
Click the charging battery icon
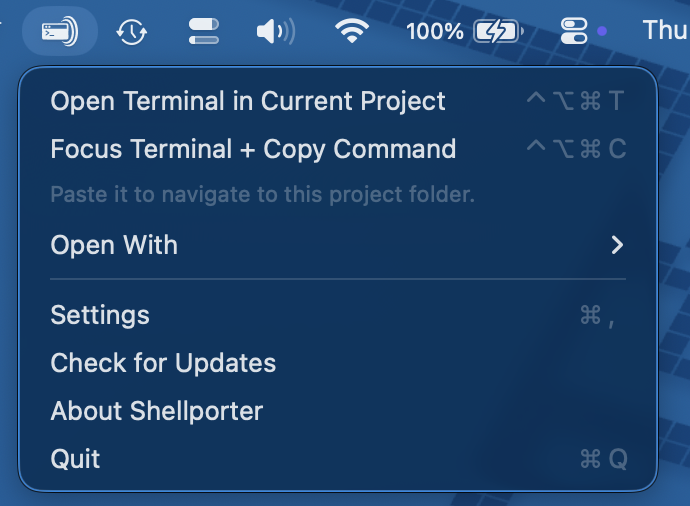[496, 31]
